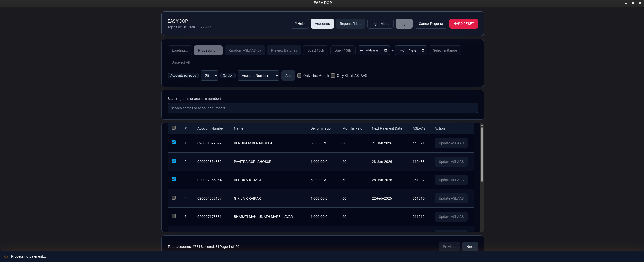Click Unselect All
Viewport: 644px width, 262px height.
click(x=180, y=62)
